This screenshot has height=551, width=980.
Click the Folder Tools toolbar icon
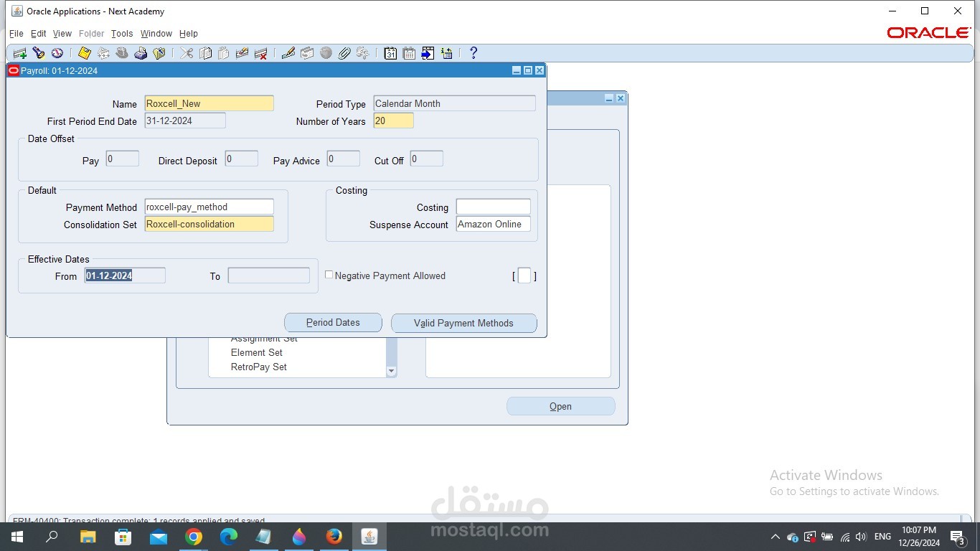pyautogui.click(x=363, y=53)
